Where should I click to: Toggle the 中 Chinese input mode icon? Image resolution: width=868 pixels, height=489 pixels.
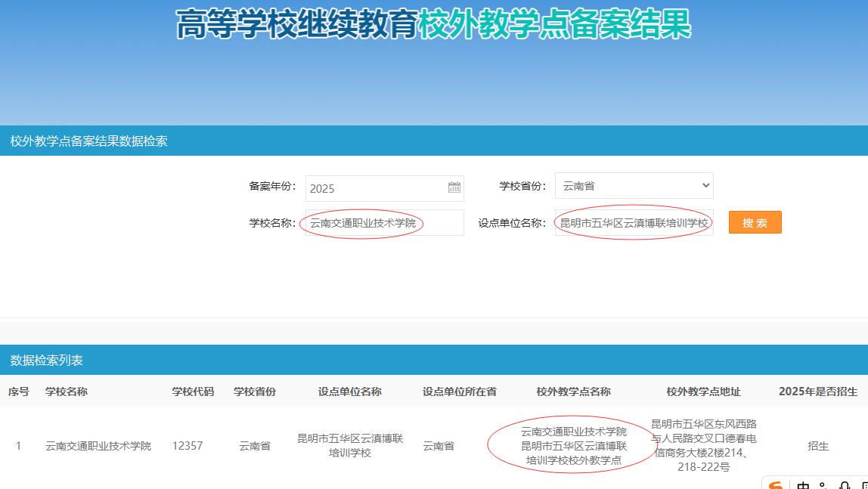coord(802,485)
